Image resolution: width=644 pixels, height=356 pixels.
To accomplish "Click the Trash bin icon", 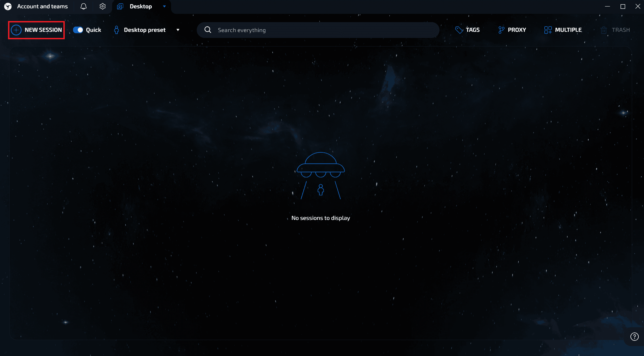I will click(x=604, y=30).
